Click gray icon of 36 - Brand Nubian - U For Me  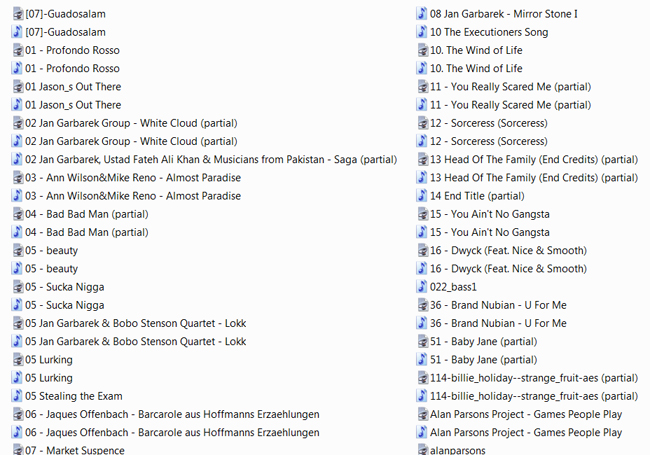click(422, 305)
